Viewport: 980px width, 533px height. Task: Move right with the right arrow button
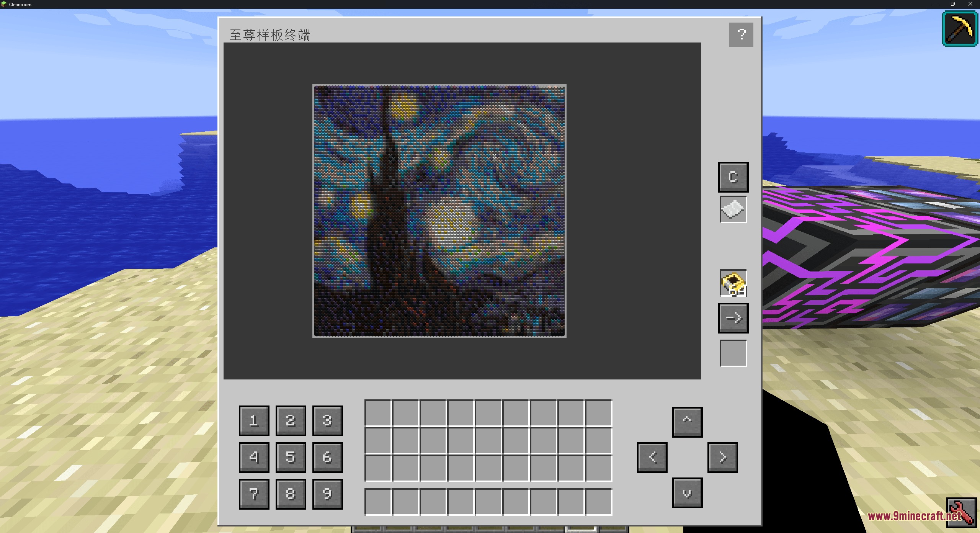point(722,457)
